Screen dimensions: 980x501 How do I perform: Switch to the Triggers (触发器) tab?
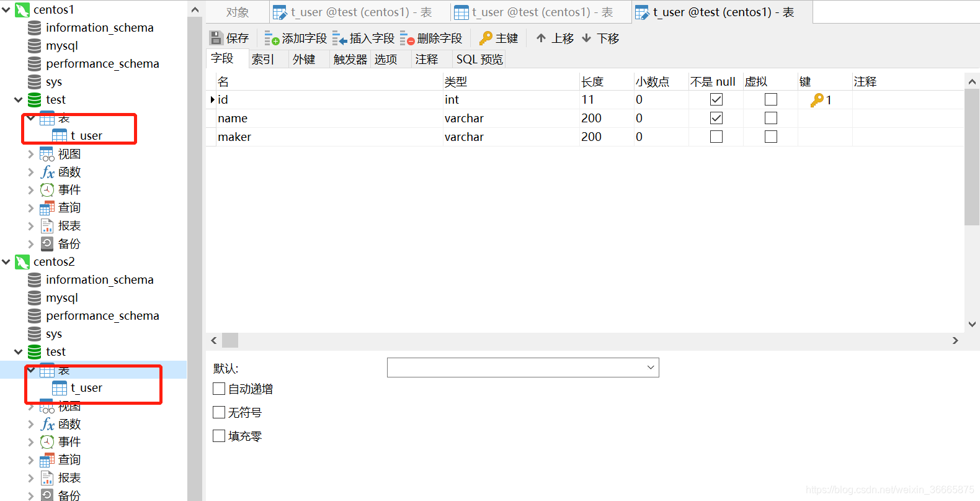pyautogui.click(x=350, y=59)
